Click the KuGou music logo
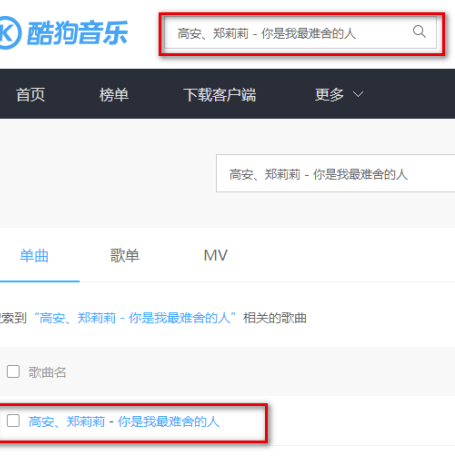The height and width of the screenshot is (458, 455). coord(63,32)
